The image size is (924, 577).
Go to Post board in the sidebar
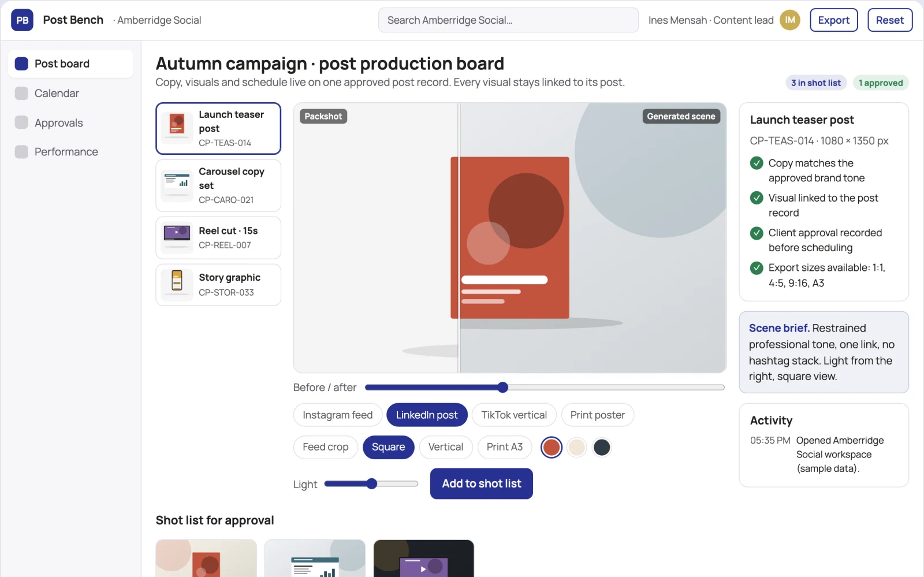tap(71, 64)
